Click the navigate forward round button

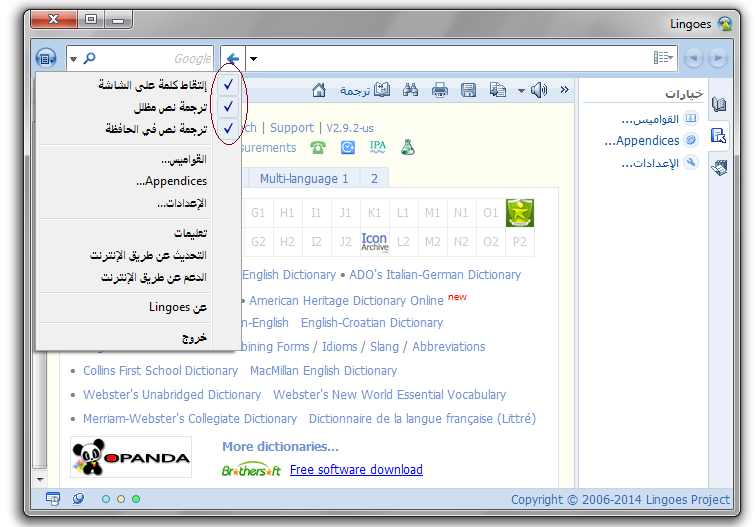pos(718,58)
